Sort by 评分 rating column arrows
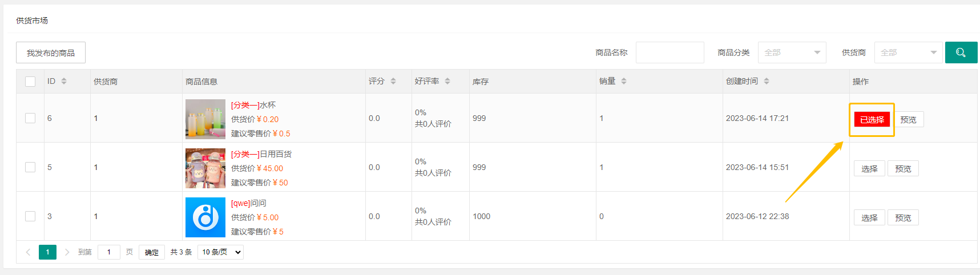 (393, 82)
